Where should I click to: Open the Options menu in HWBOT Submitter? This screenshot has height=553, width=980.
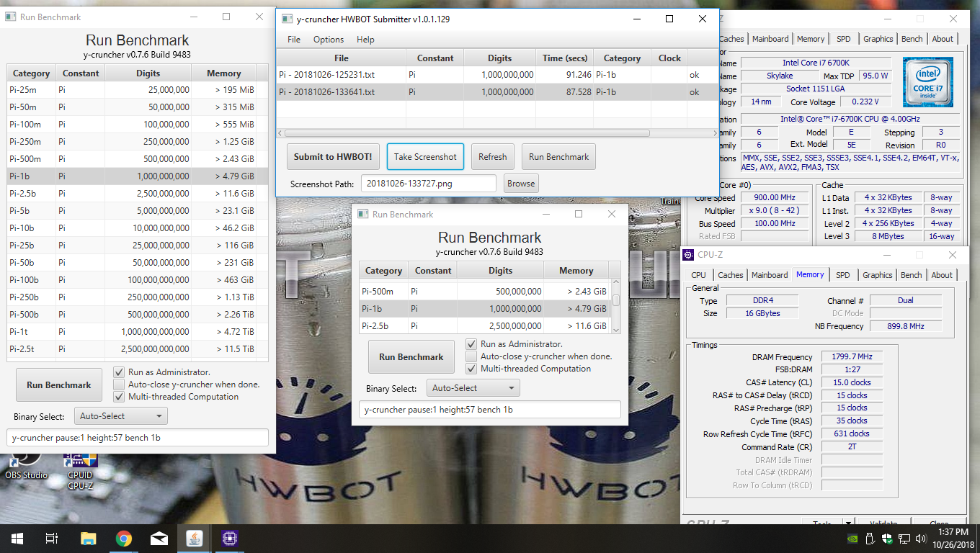329,40
